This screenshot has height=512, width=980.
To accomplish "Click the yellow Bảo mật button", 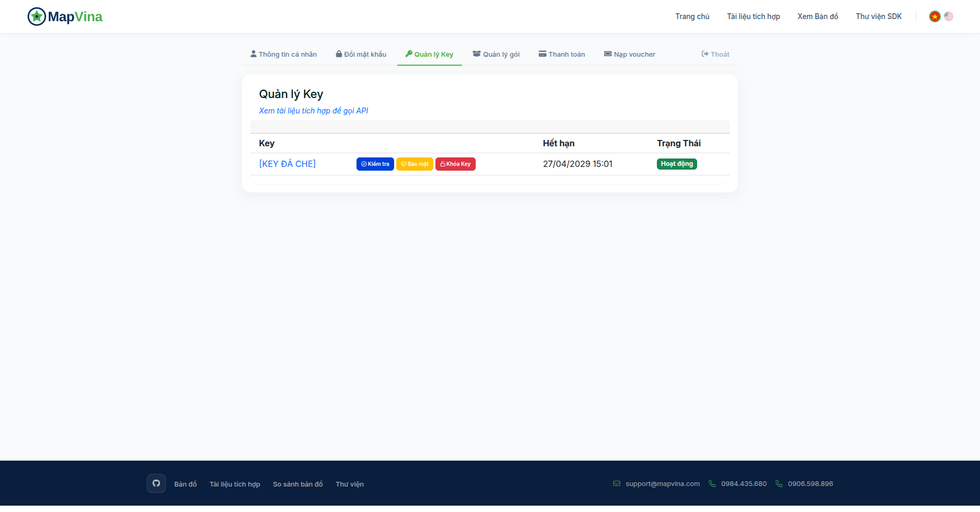I will pos(415,164).
